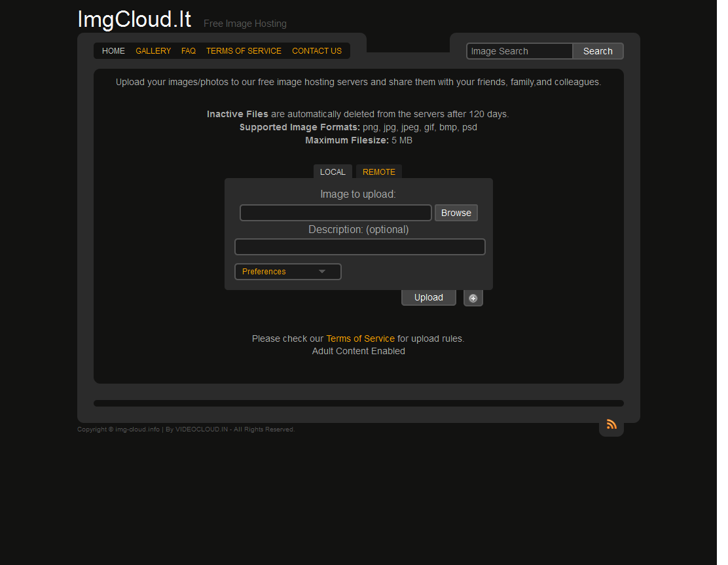Focus the Image Search field
The height and width of the screenshot is (565, 728).
[x=520, y=51]
